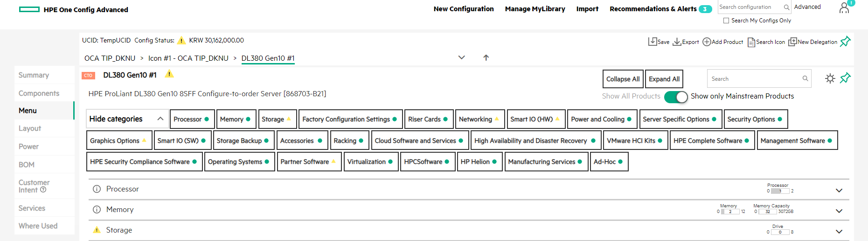Screen dimensions: 868x241
Task: Click the Storage section warning icon
Action: [97, 230]
